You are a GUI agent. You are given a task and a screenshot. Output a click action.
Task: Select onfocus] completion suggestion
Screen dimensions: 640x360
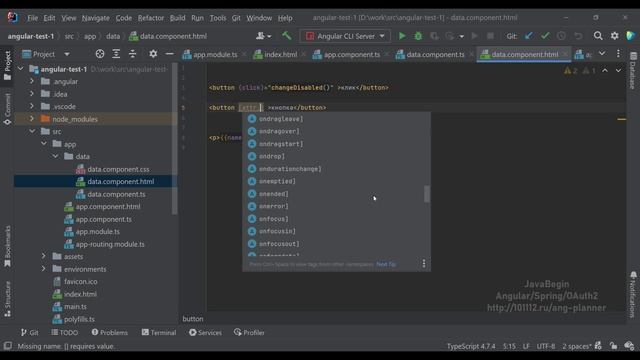click(x=336, y=219)
